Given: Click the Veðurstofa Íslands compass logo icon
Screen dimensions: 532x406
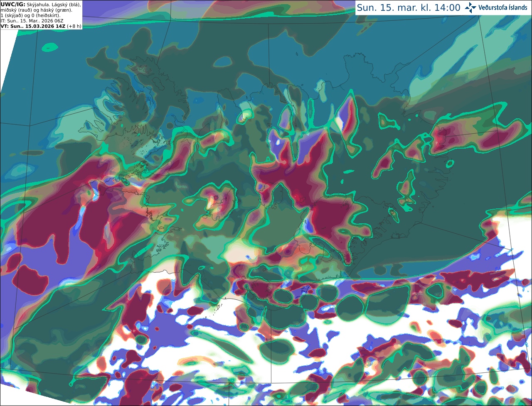Looking at the screenshot, I should 470,7.
